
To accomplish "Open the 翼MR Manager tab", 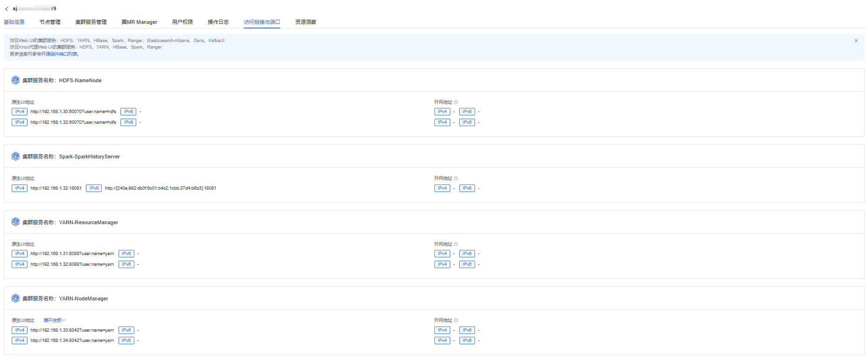I will [x=139, y=22].
